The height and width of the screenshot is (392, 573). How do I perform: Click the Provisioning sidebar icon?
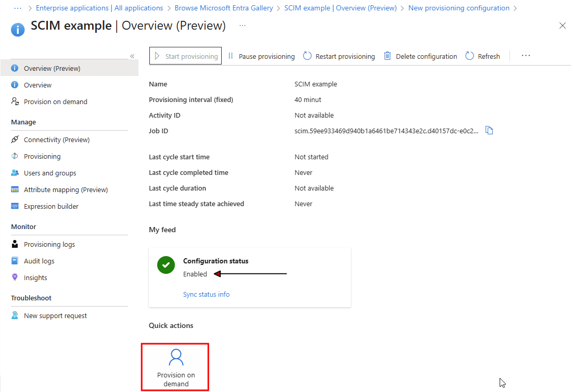point(15,156)
